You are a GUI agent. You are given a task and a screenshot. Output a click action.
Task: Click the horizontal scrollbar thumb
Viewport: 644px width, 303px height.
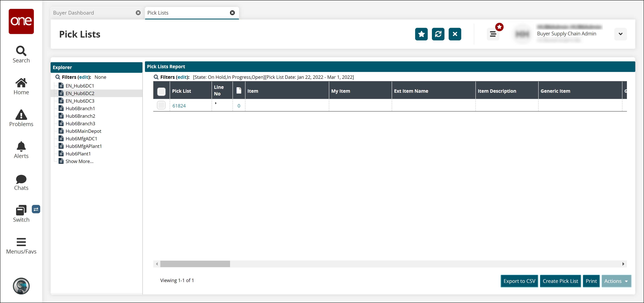coord(195,264)
